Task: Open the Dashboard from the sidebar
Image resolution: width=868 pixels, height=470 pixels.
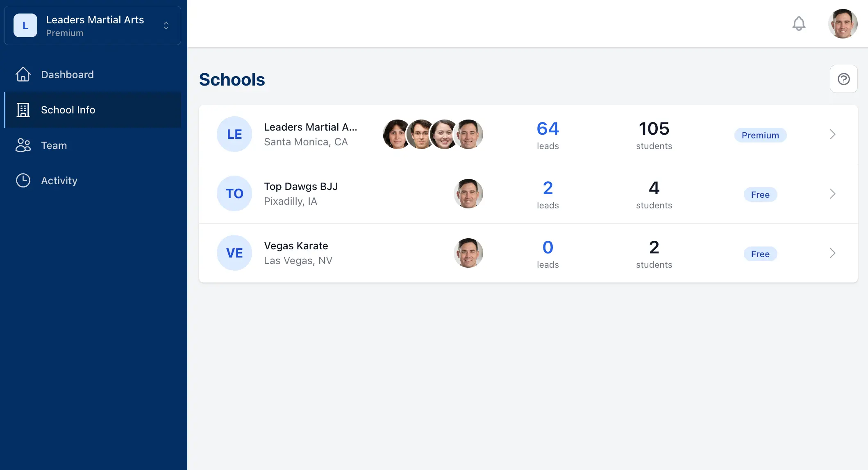Action: [x=67, y=75]
